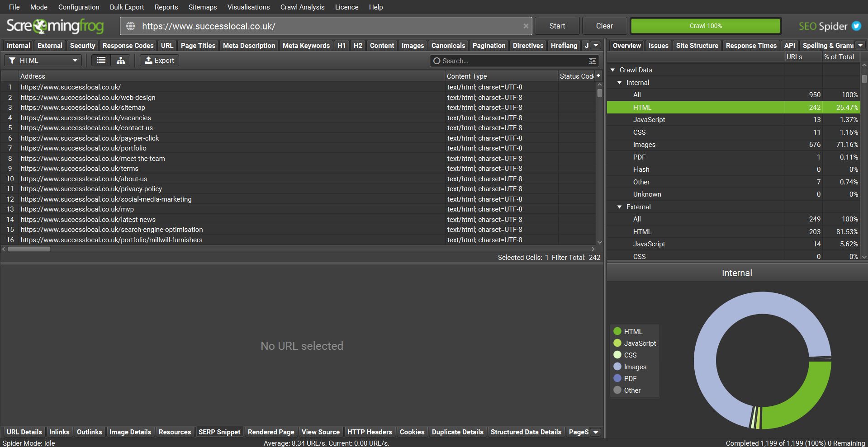
Task: Collapse the Crawl Data tree node
Action: pos(613,70)
